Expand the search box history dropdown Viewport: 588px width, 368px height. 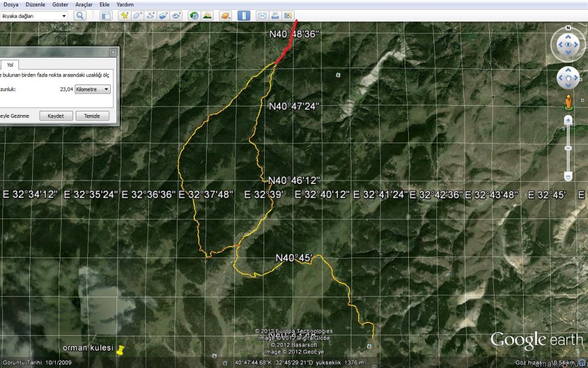pyautogui.click(x=63, y=16)
